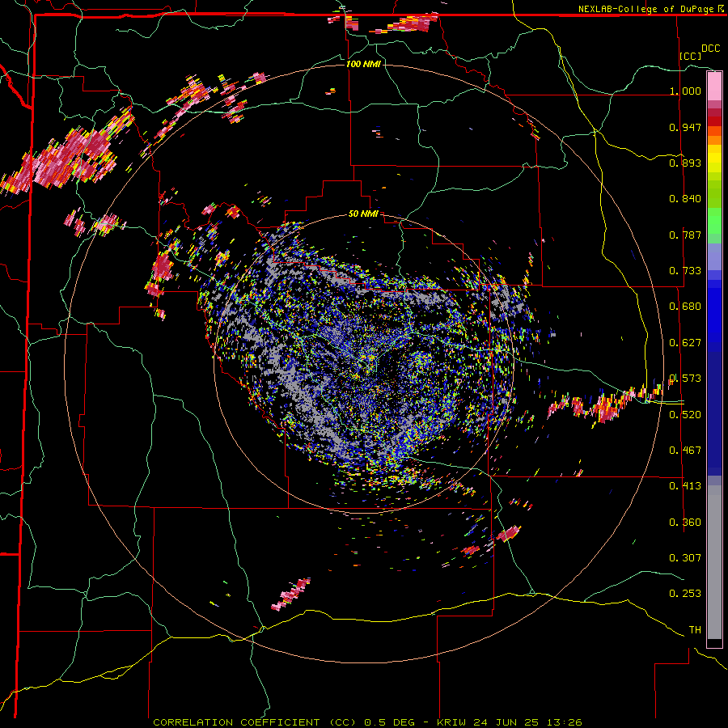Click the light pink band at the color bar top
Image resolution: width=728 pixels, height=728 pixels.
pyautogui.click(x=714, y=87)
